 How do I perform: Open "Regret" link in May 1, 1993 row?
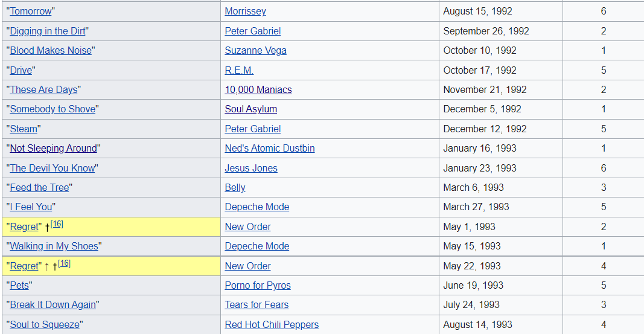(x=24, y=226)
